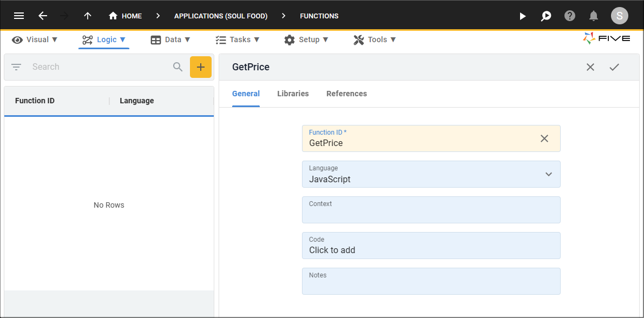The width and height of the screenshot is (644, 318).
Task: Click the filter icon beside Search
Action: [16, 67]
